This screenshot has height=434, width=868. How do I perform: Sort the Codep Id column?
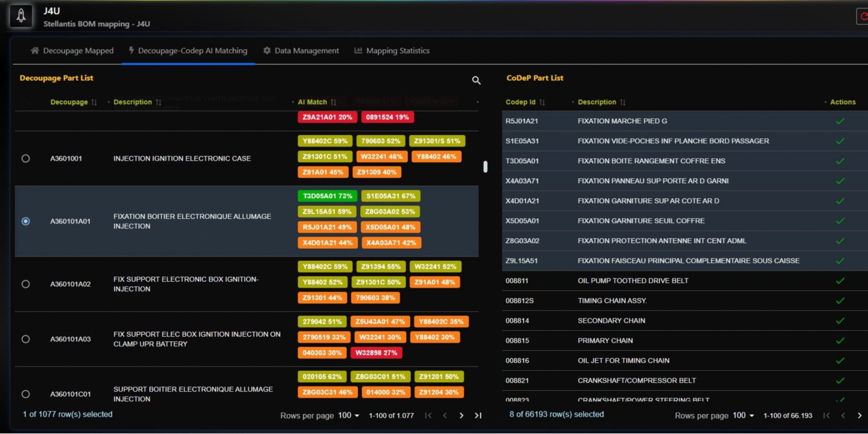point(542,102)
